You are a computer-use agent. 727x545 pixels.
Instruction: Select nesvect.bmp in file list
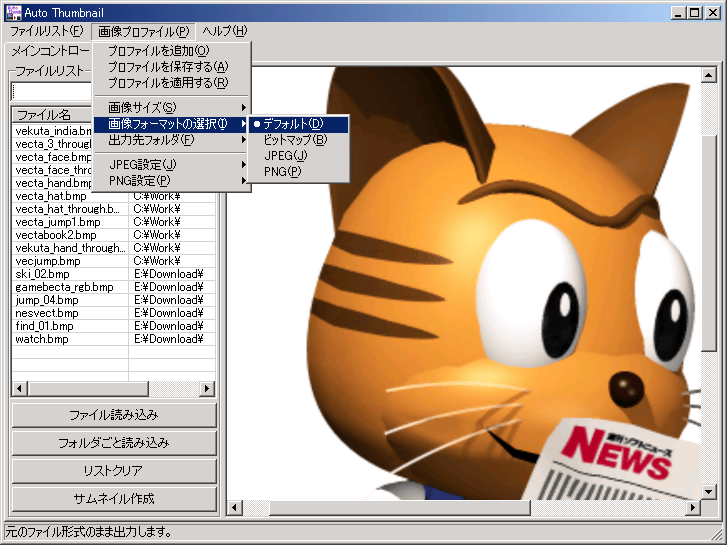[x=114, y=313]
